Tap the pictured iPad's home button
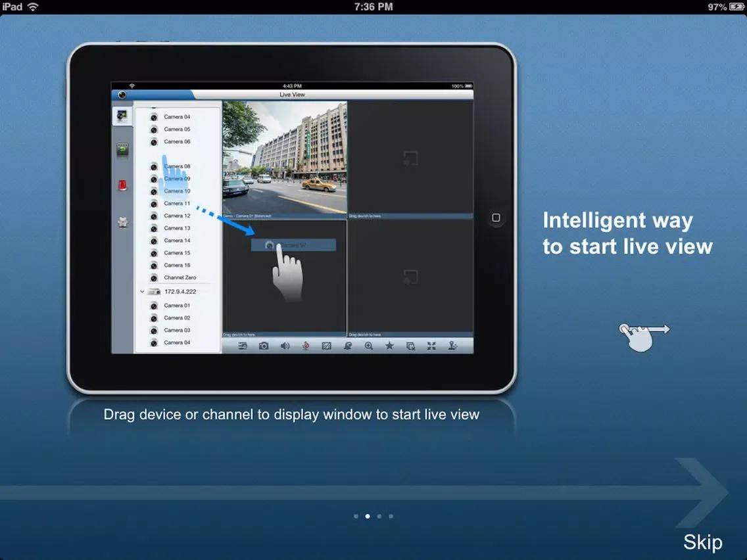747x560 pixels. (496, 218)
